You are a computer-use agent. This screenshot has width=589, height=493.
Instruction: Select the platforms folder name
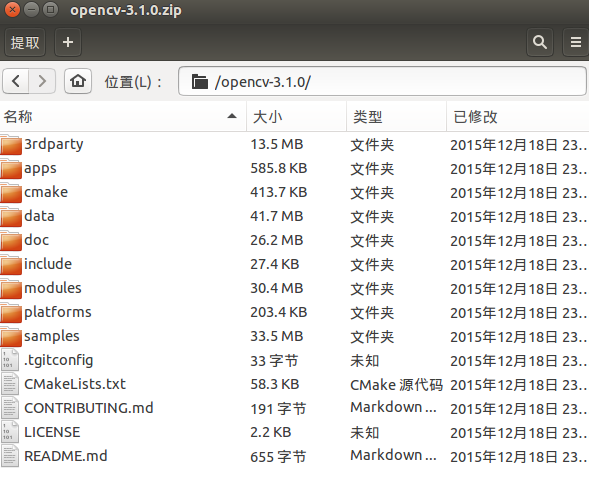[x=58, y=313]
